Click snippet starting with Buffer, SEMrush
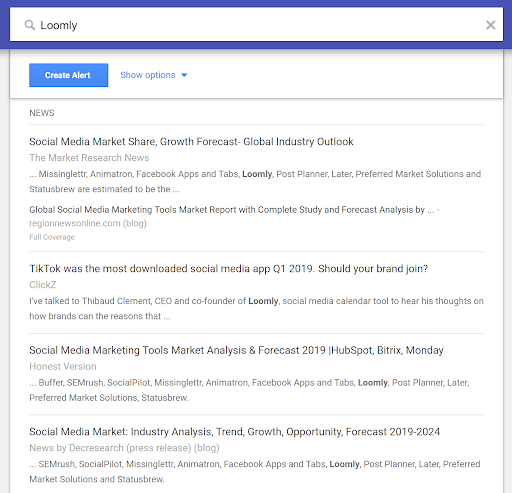The width and height of the screenshot is (512, 493). 249,390
